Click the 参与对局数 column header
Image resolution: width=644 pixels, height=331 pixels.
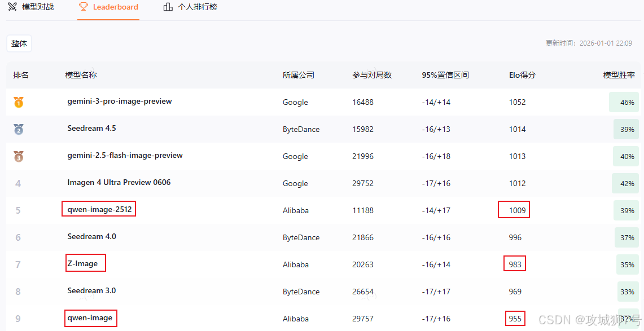click(x=372, y=75)
